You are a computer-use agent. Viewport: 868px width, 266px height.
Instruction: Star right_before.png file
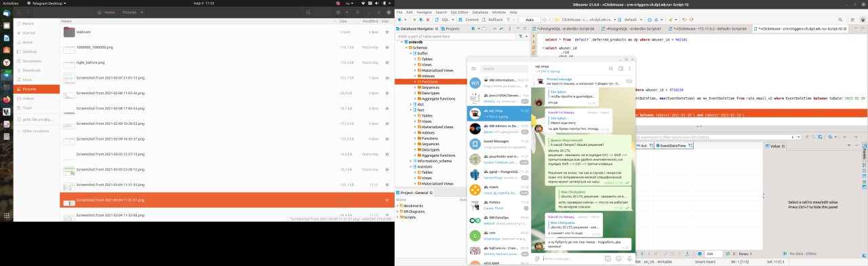(387, 63)
